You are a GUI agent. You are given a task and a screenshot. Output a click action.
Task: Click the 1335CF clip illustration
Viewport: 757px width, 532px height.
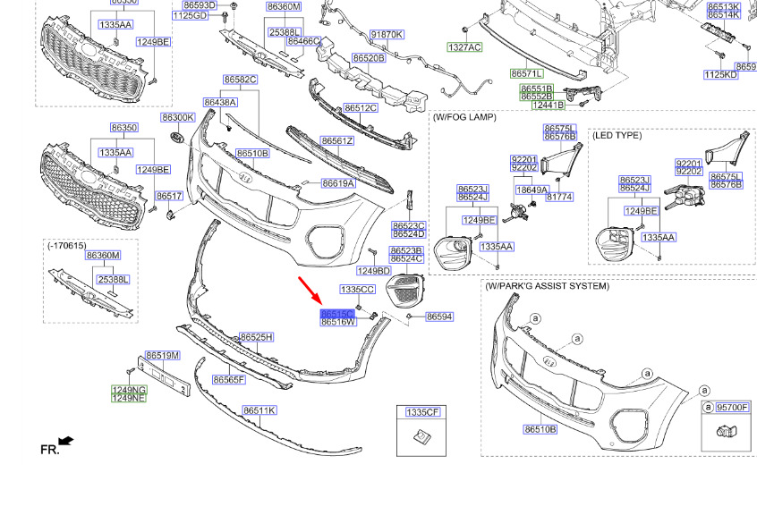420,436
